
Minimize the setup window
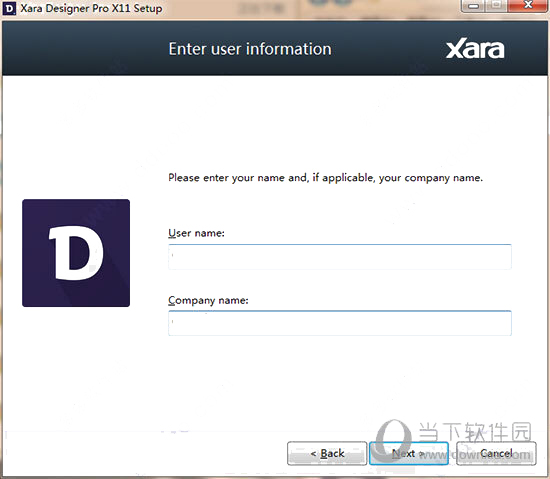(474, 5)
